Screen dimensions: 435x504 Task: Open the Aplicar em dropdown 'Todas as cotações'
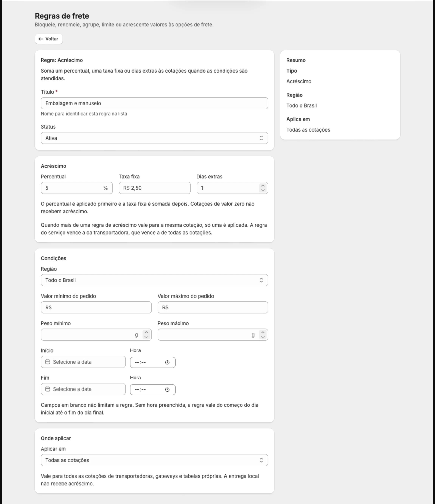click(154, 460)
